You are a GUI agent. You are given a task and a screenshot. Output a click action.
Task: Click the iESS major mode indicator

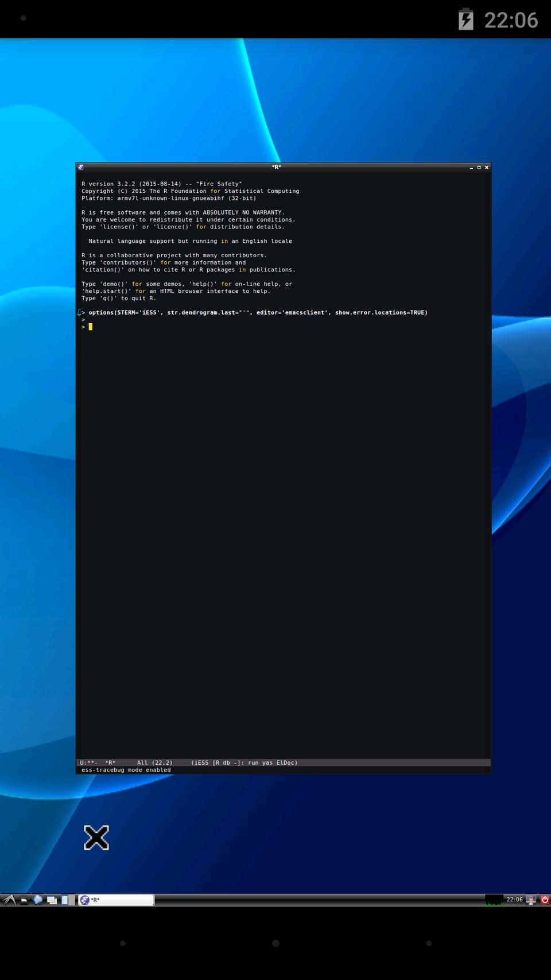pyautogui.click(x=200, y=762)
